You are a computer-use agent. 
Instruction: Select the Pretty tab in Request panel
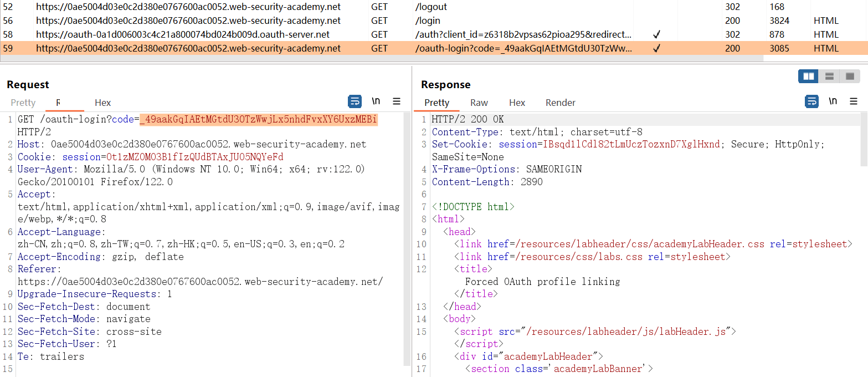coord(23,103)
